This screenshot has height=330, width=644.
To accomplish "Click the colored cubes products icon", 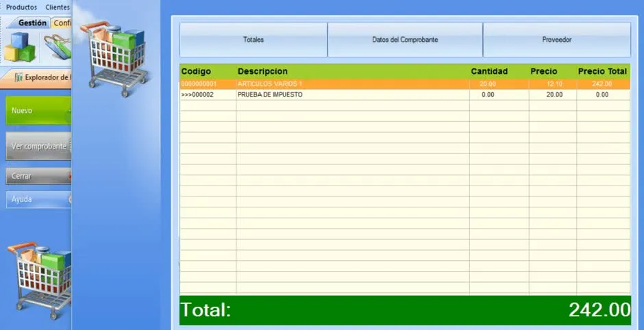I will tap(20, 47).
